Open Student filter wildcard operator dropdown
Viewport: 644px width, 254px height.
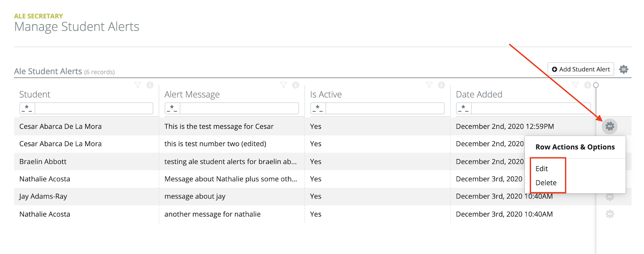click(x=27, y=108)
